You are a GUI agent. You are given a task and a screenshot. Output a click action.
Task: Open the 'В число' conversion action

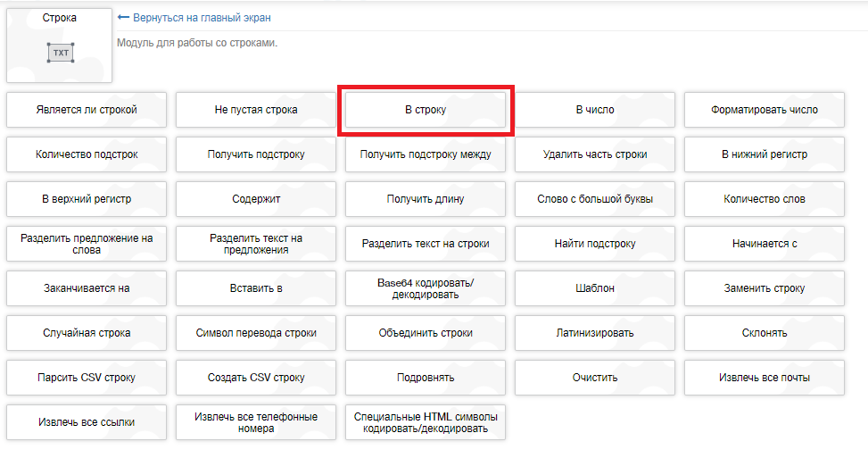[595, 110]
